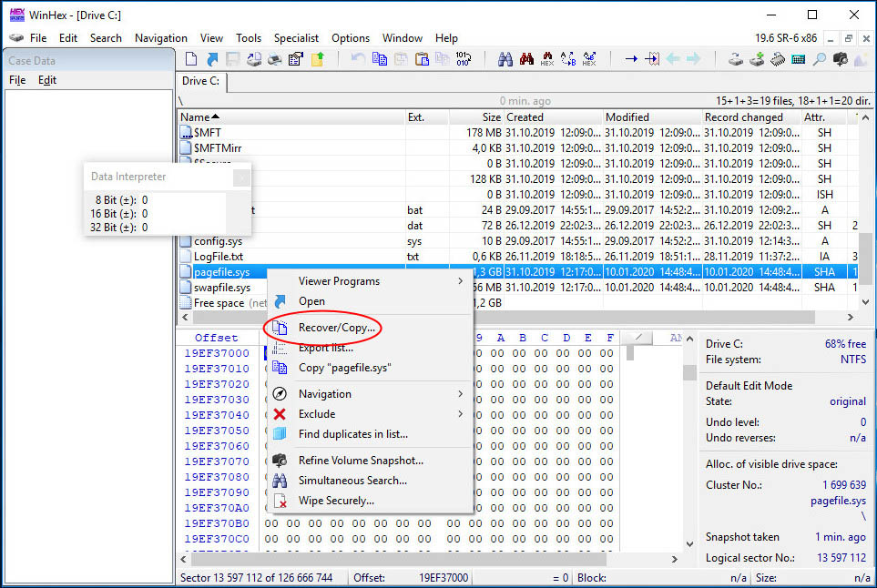Viewport: 877px width, 588px height.
Task: Click the Offset column header in hex view
Action: (217, 338)
